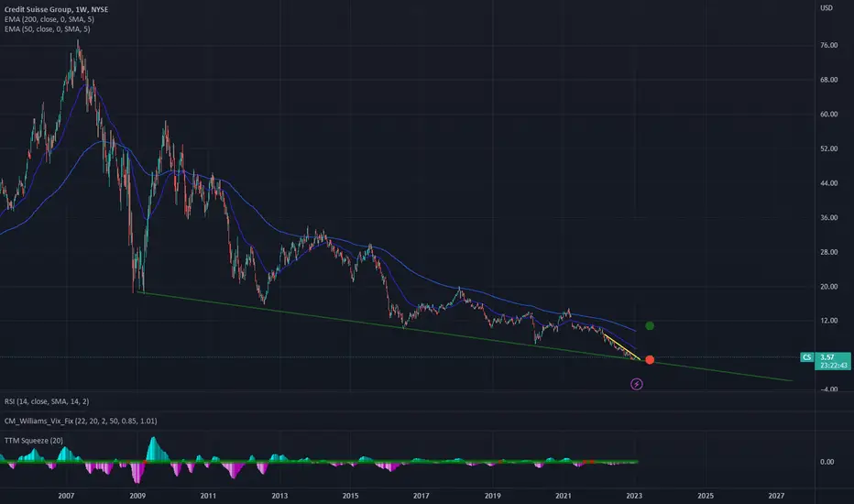Click the 44.00 price axis label
Image resolution: width=854 pixels, height=504 pixels.
pos(829,183)
